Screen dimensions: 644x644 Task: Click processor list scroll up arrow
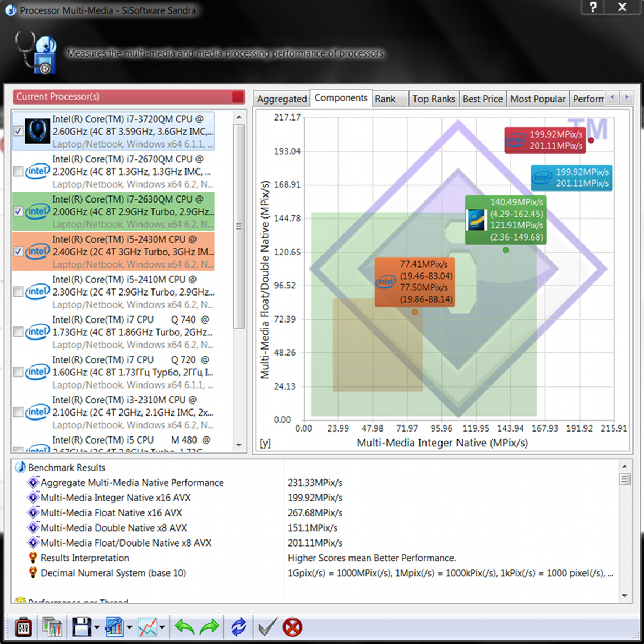click(x=239, y=117)
